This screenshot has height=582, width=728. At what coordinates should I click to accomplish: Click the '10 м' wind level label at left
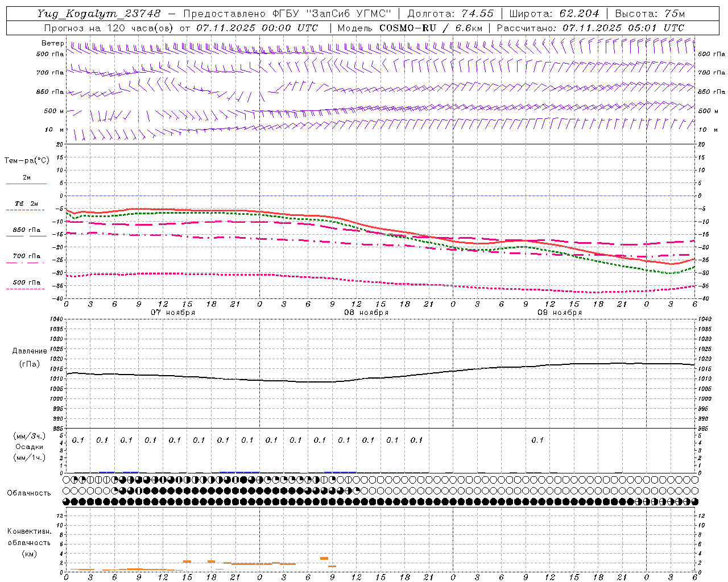54,130
